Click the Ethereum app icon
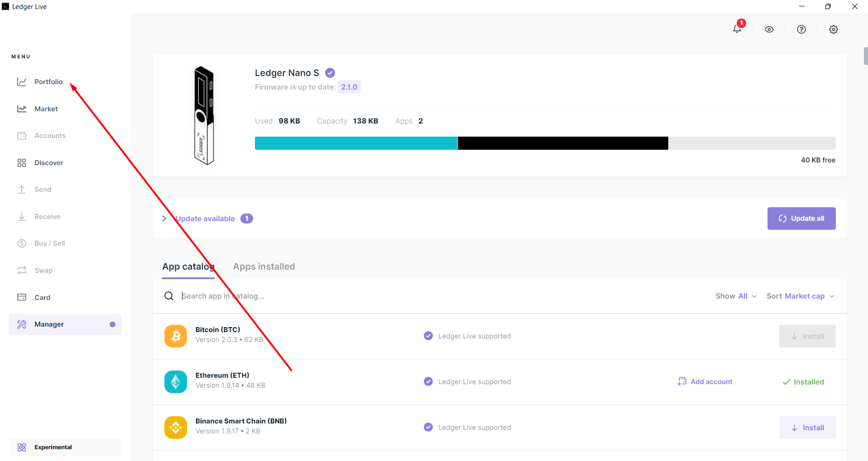 point(176,382)
